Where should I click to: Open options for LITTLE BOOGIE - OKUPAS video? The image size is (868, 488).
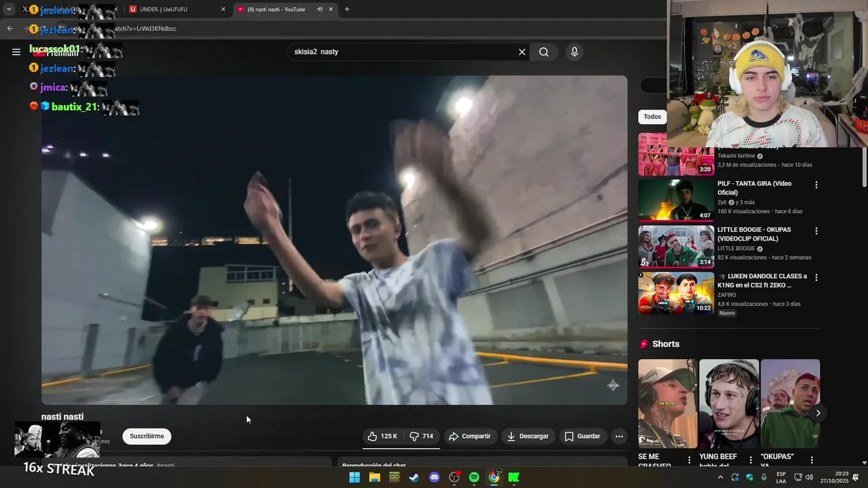click(x=816, y=230)
